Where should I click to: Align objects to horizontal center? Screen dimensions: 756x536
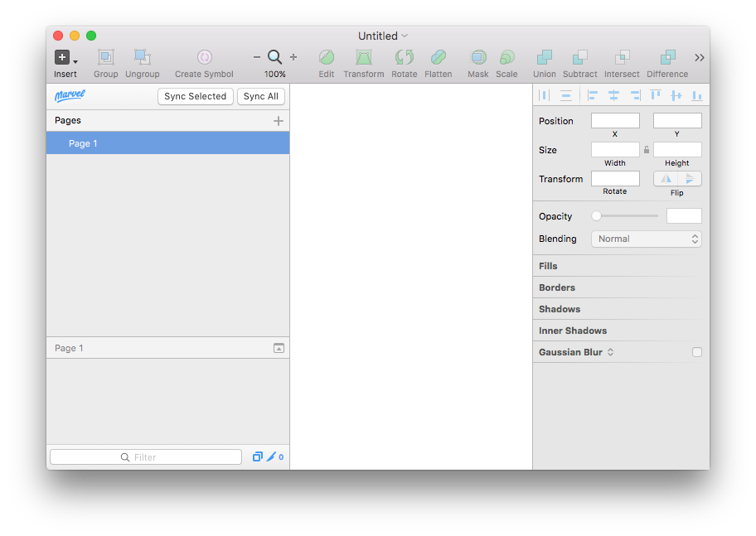coord(613,95)
